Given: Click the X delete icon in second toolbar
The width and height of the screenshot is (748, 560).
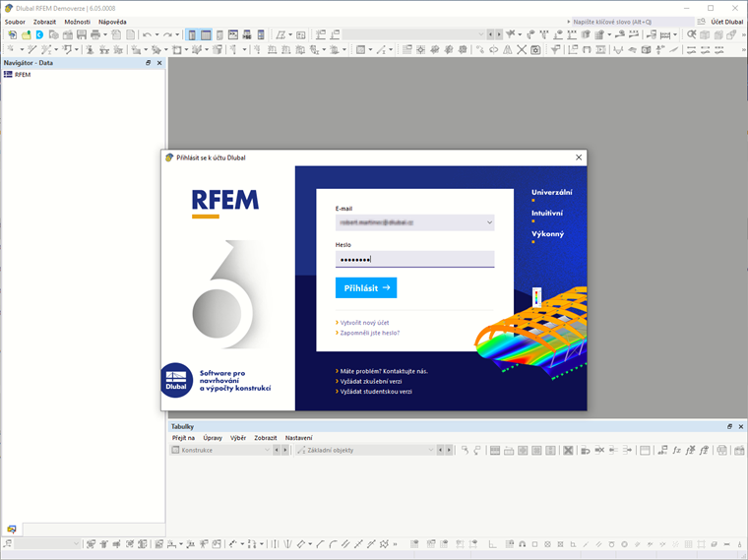Looking at the screenshot, I should click(522, 49).
